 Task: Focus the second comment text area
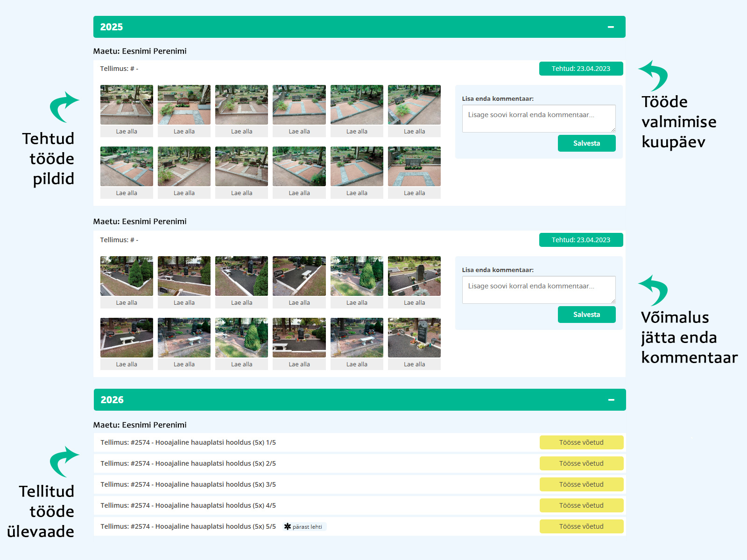(x=538, y=290)
